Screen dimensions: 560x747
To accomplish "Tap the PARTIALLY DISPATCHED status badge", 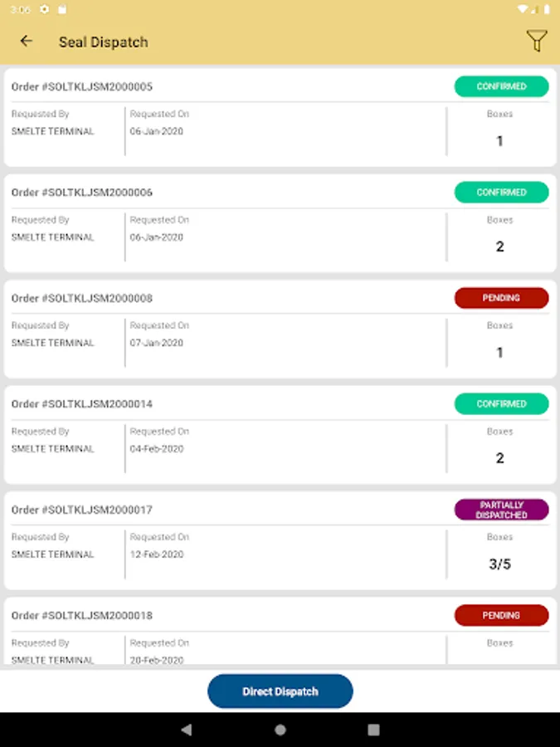I will [501, 510].
